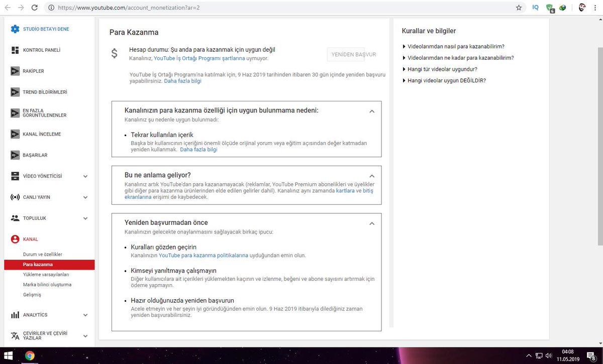Screen dimensions: 603x364
Task: Open the Windows Start menu
Action: tap(9, 355)
